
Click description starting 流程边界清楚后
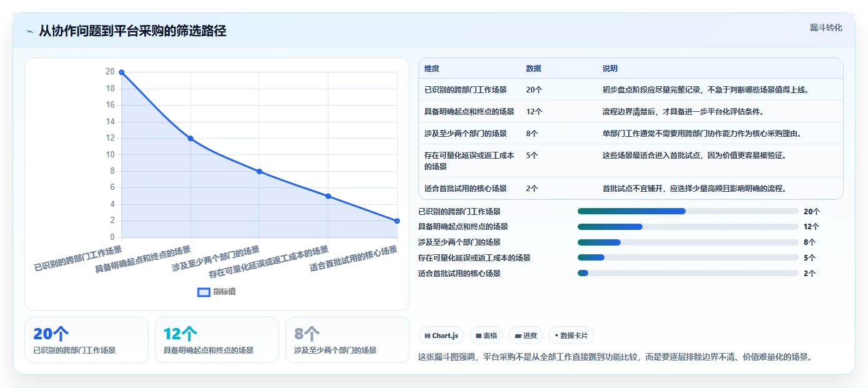pos(683,111)
